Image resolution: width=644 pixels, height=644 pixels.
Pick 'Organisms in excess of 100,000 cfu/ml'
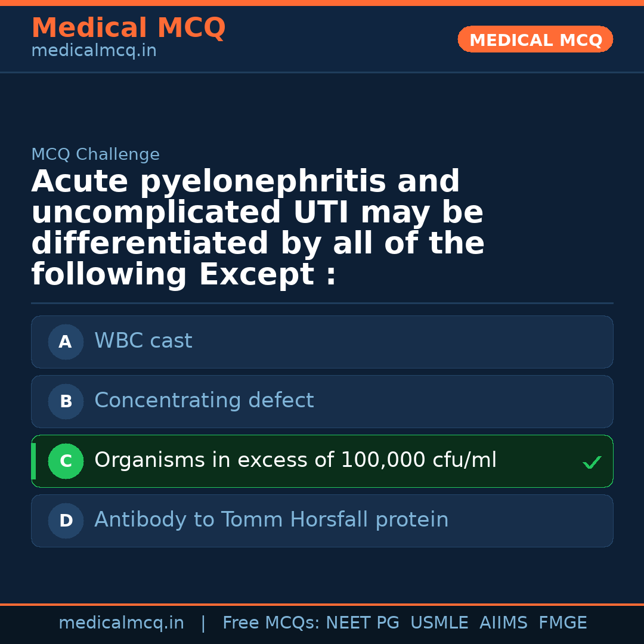[295, 460]
